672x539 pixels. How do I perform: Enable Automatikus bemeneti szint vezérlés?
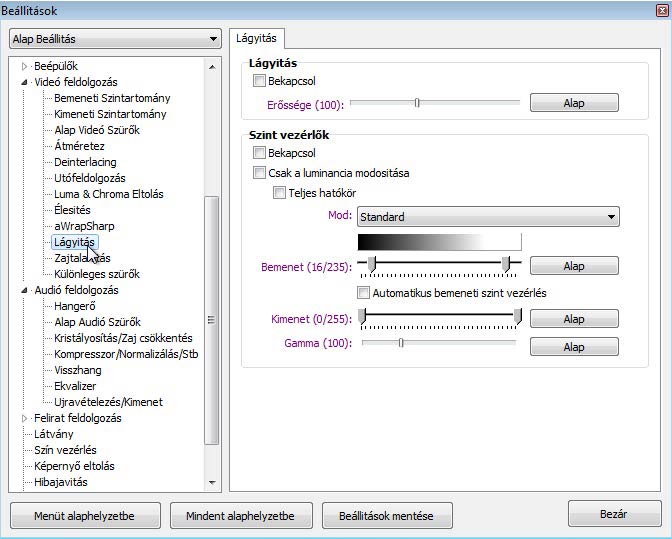point(364,293)
